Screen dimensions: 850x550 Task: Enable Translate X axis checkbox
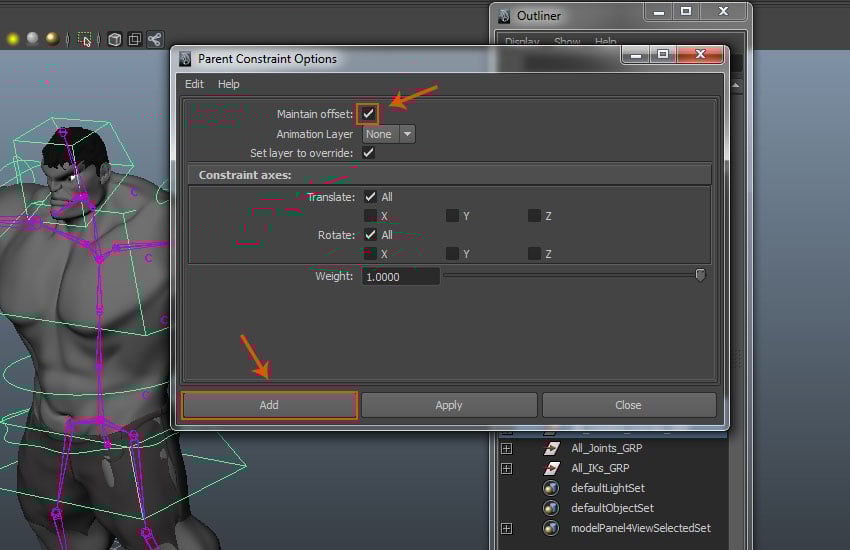tap(370, 216)
